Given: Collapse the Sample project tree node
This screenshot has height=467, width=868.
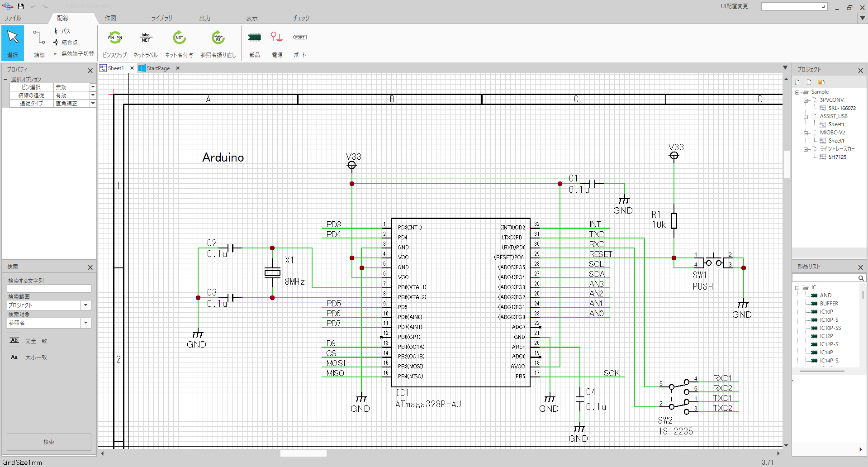Looking at the screenshot, I should (x=797, y=92).
